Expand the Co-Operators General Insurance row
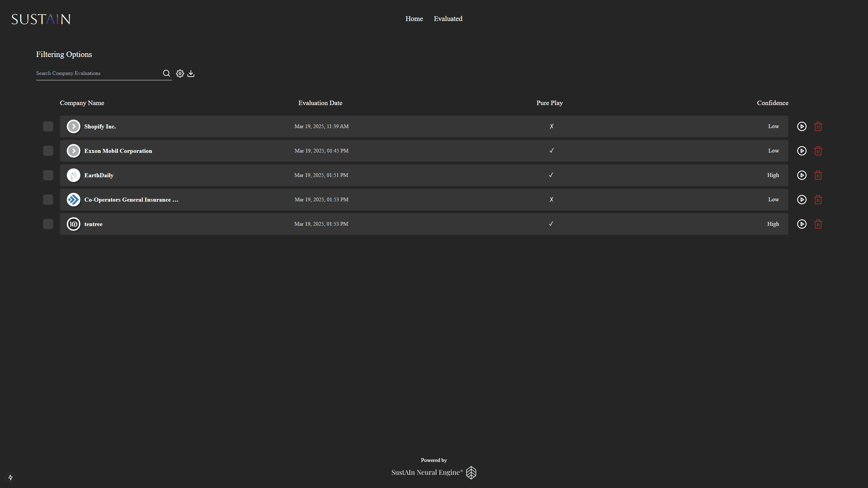Screen dimensions: 868x488 pos(74,200)
